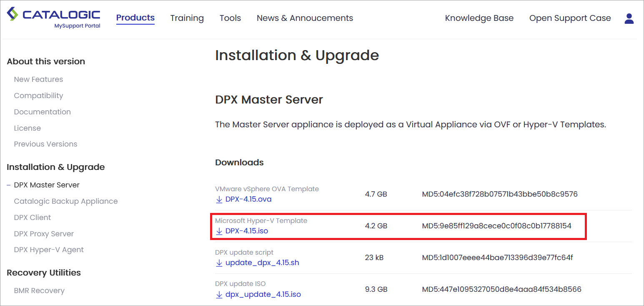Click download arrow icon for DPX-4.15.ova
This screenshot has width=644, height=306.
click(219, 200)
